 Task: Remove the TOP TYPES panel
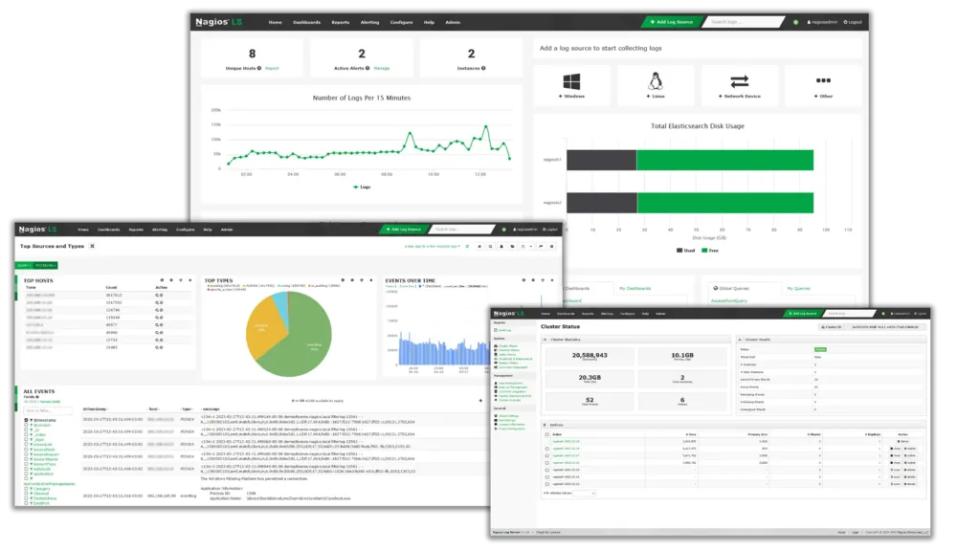(370, 280)
